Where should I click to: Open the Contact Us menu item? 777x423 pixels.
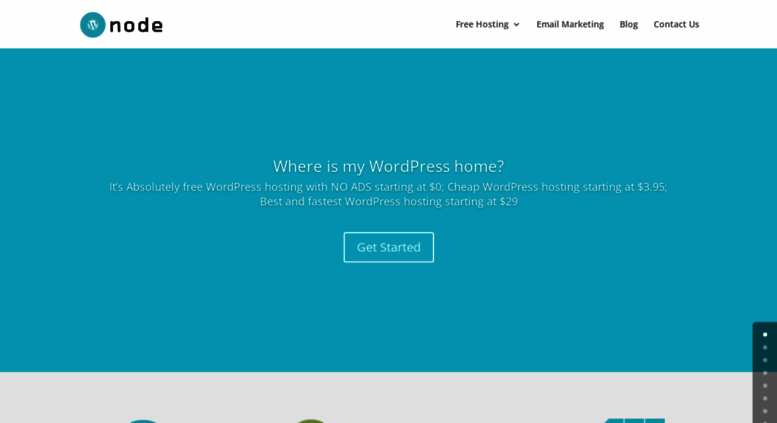(676, 24)
